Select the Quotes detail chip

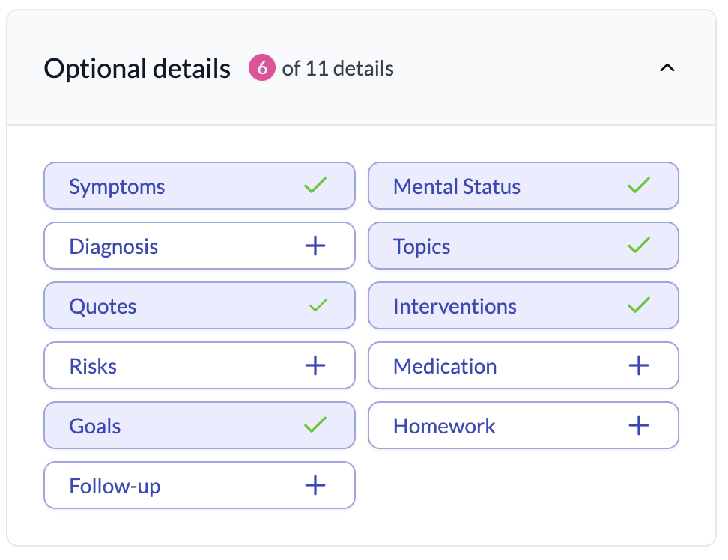click(199, 305)
